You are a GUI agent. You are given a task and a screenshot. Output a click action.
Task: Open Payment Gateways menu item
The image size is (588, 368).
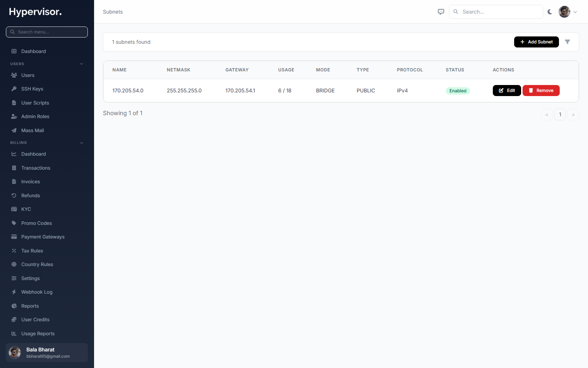47,237
